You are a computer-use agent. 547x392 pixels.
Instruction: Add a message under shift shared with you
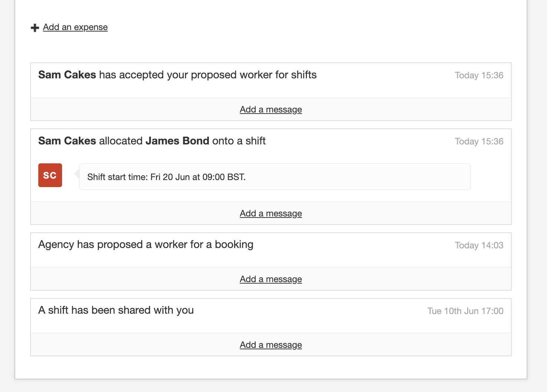[x=271, y=345]
